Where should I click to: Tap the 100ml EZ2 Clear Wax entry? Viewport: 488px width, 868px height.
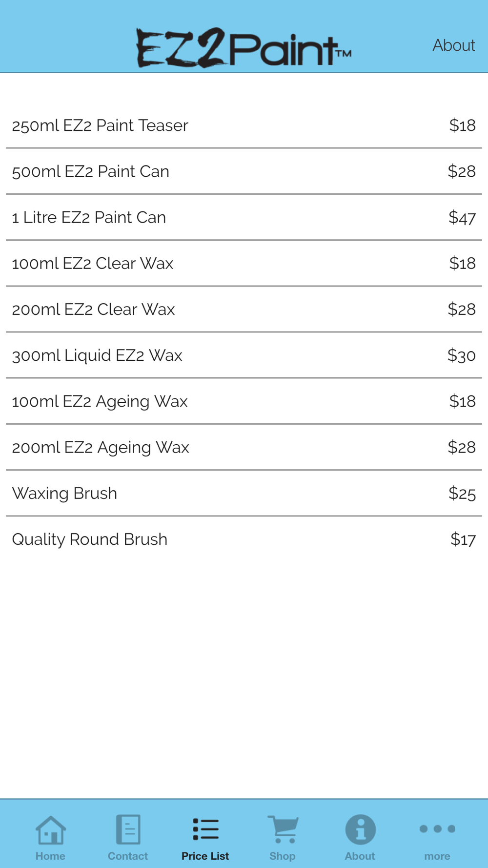[244, 263]
